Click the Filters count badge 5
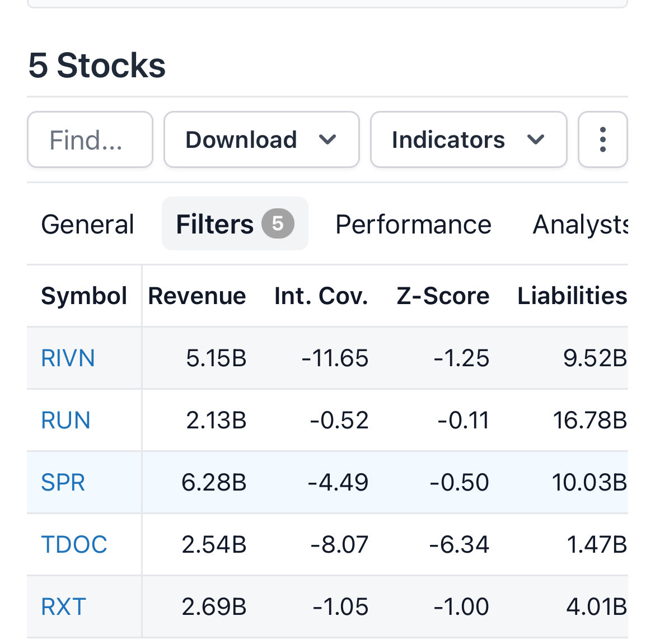 tap(278, 223)
